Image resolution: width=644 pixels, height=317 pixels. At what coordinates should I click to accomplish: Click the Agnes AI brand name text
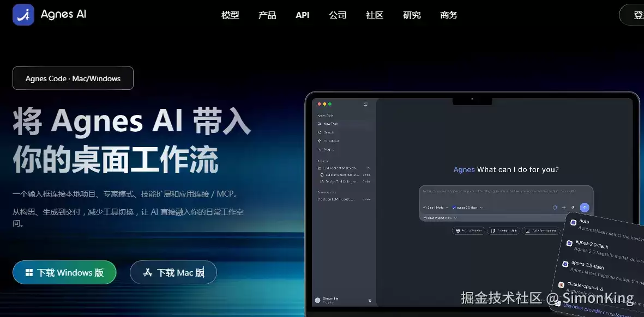[63, 14]
